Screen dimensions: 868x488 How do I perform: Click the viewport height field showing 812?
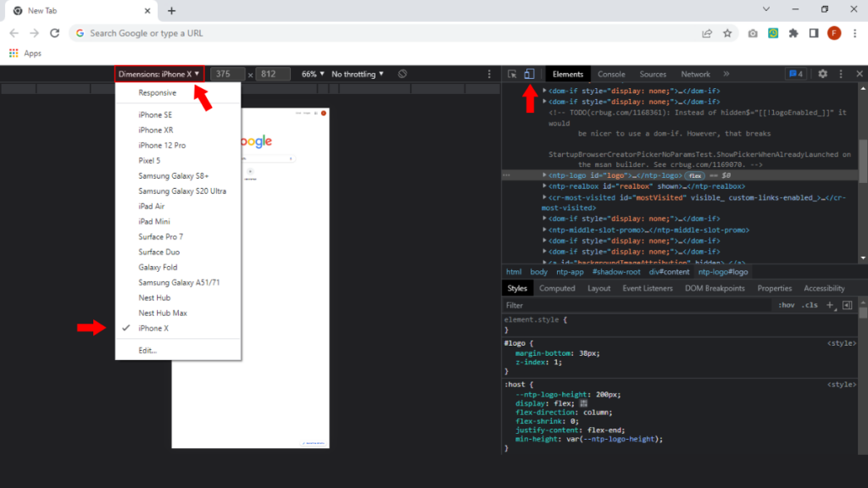[272, 75]
